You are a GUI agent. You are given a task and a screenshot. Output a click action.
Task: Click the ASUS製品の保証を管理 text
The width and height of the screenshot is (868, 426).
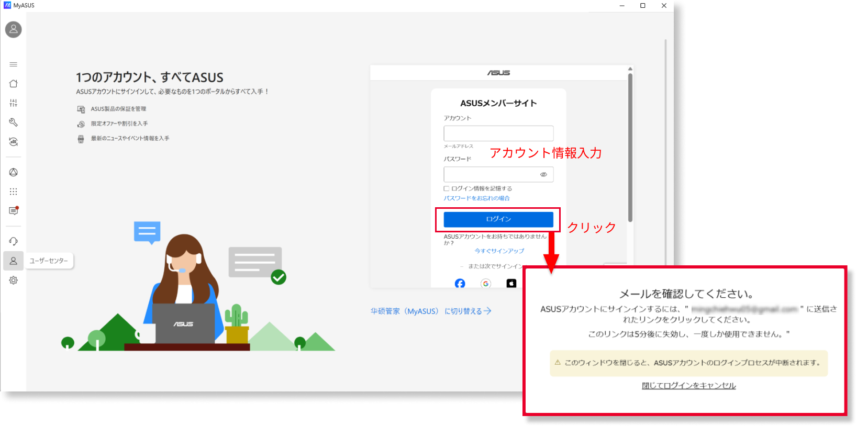tap(118, 109)
